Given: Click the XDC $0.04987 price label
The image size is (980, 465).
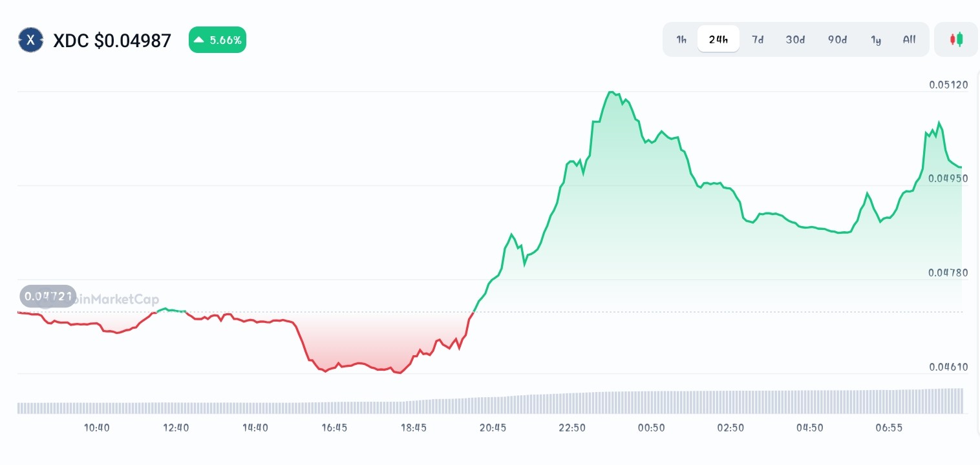Looking at the screenshot, I should (x=112, y=40).
